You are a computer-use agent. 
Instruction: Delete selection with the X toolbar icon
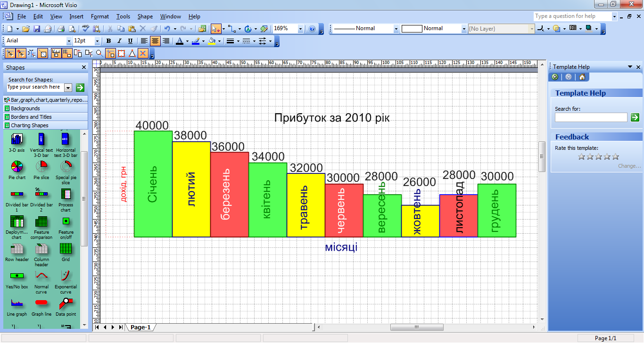pos(143,29)
